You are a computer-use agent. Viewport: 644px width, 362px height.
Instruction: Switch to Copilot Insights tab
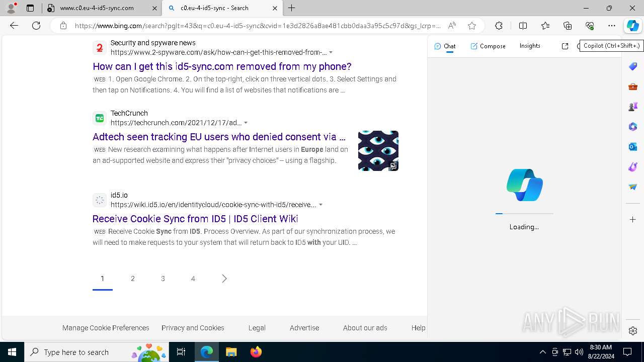(x=530, y=46)
